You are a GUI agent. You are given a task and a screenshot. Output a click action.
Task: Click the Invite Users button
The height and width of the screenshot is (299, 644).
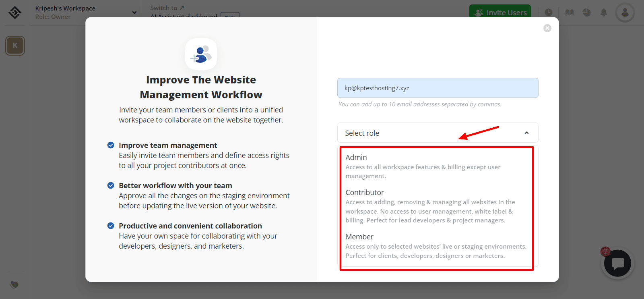click(500, 12)
